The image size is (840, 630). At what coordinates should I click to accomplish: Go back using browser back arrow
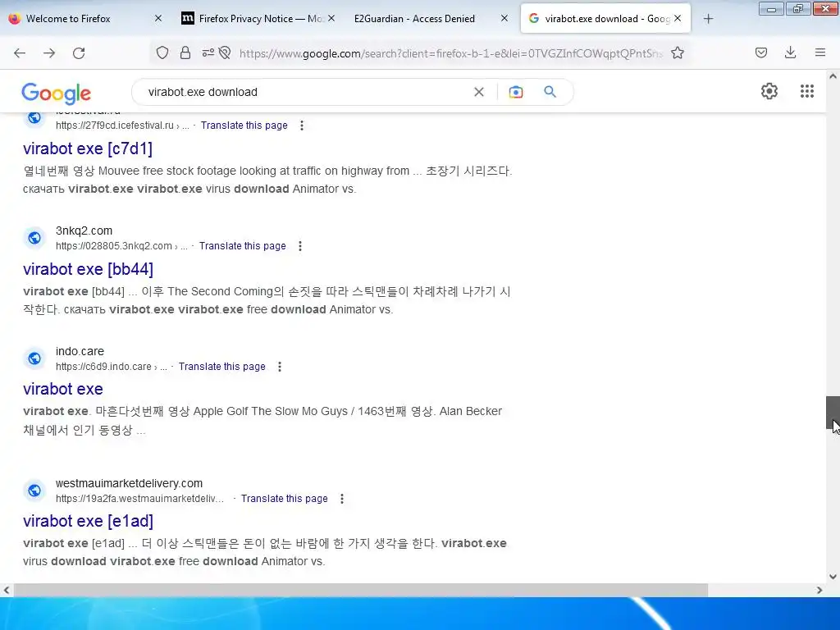click(x=20, y=53)
